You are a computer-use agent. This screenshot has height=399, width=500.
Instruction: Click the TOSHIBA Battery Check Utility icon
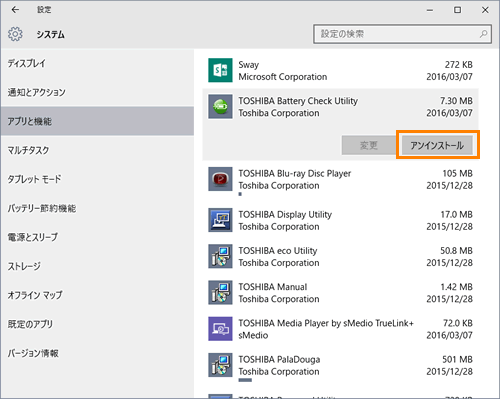tap(220, 106)
